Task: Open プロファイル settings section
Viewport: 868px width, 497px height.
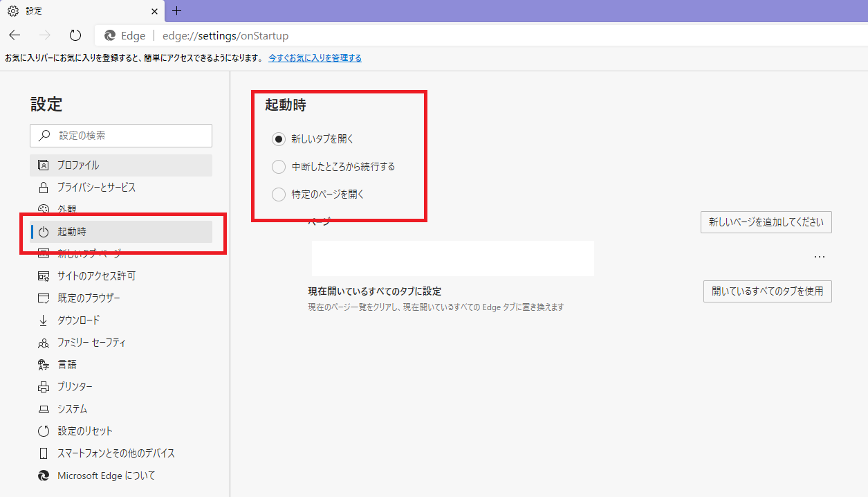Action: (x=121, y=165)
